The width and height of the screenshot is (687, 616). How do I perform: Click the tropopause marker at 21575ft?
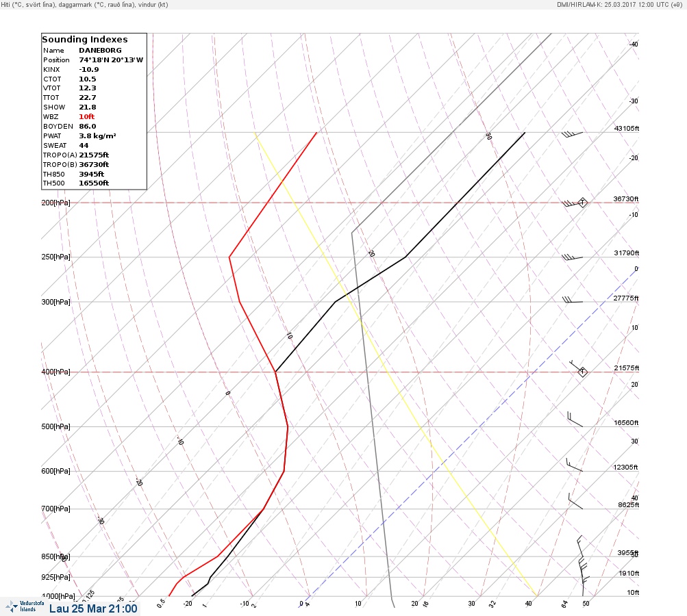pos(582,372)
